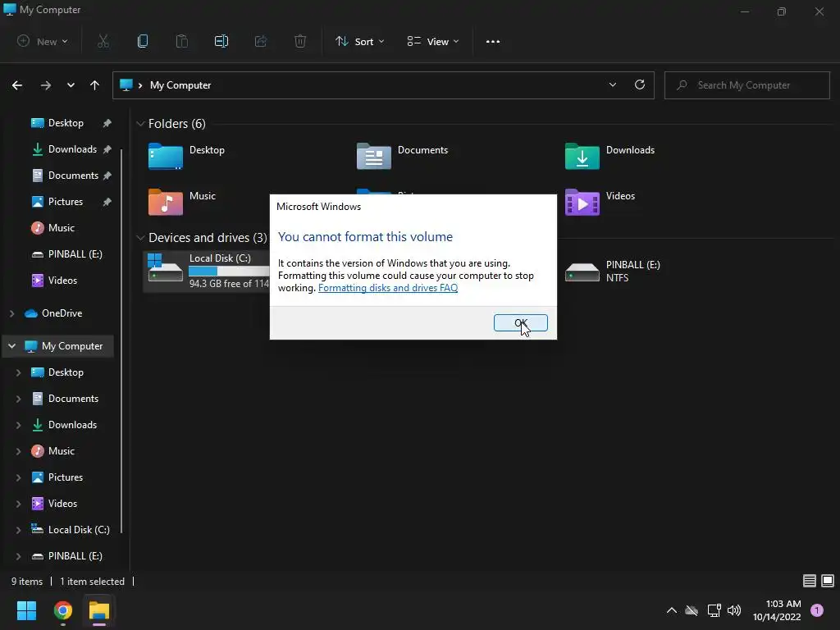Expand PINBALL (E:) under My Computer tree
This screenshot has width=840, height=630.
pyautogui.click(x=18, y=556)
